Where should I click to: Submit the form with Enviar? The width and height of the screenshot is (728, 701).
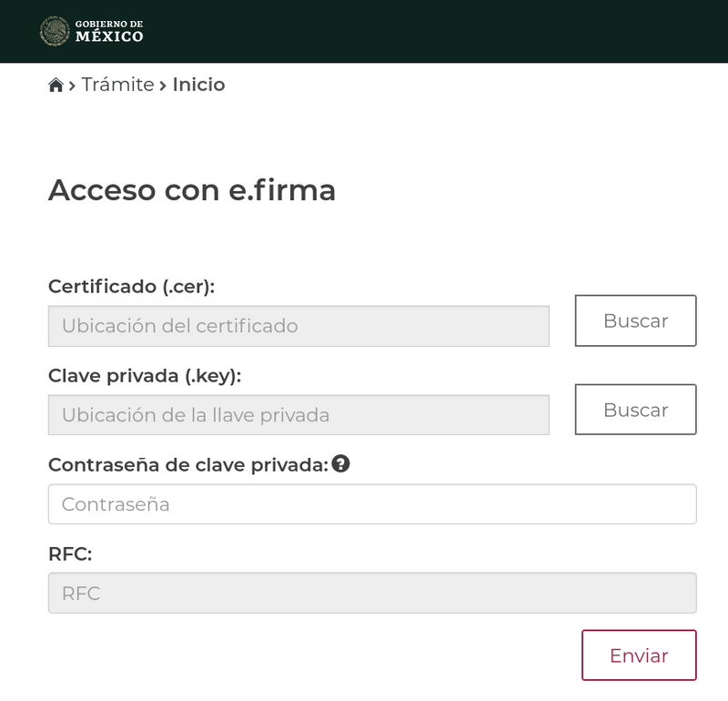639,655
